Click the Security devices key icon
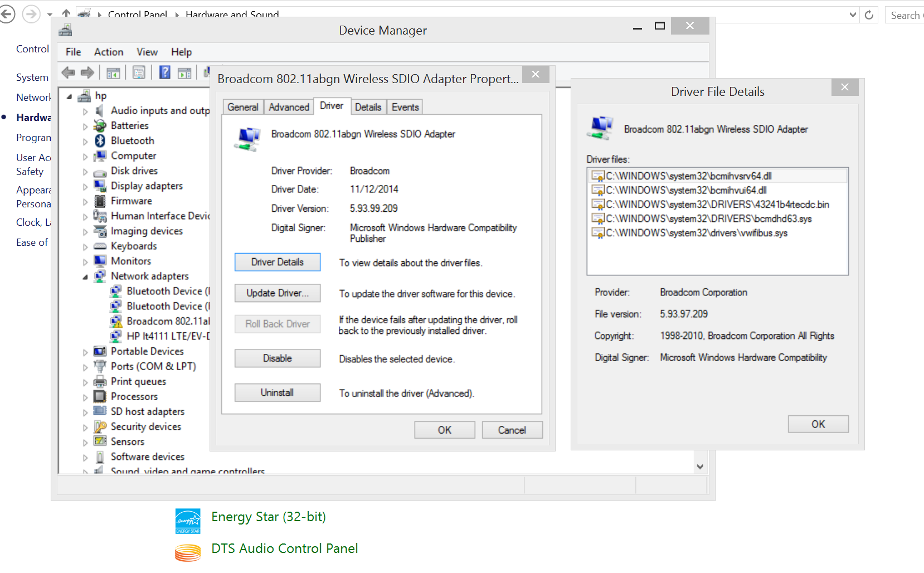Screen dimensions: 924x573 (100, 426)
